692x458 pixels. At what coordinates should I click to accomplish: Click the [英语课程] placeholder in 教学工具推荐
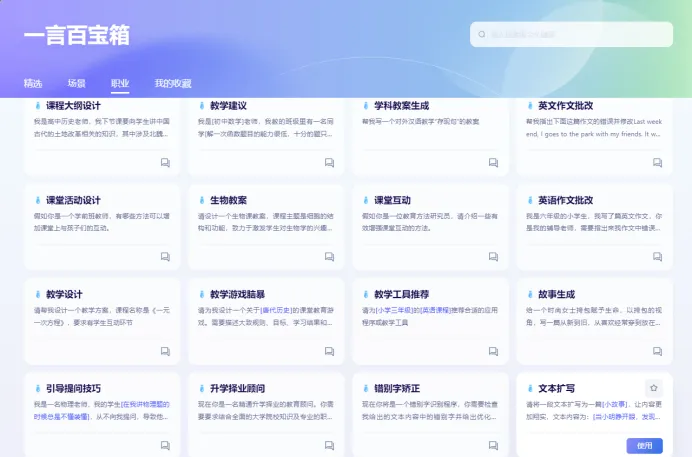coord(435,310)
